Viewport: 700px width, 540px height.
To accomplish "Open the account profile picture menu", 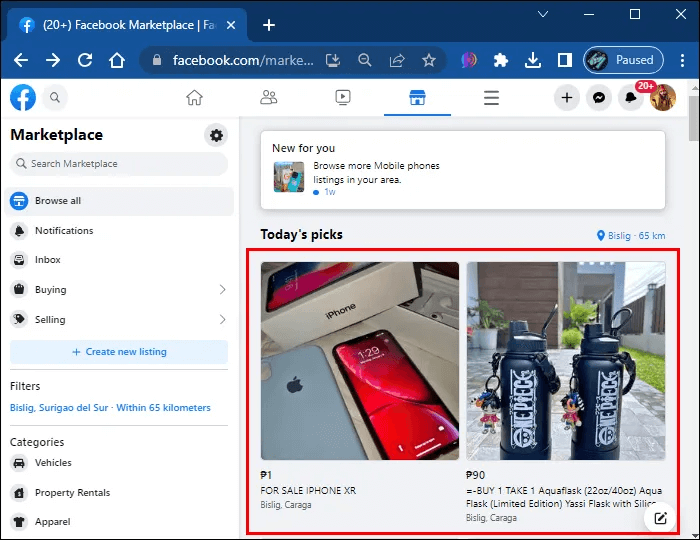I will pyautogui.click(x=663, y=97).
